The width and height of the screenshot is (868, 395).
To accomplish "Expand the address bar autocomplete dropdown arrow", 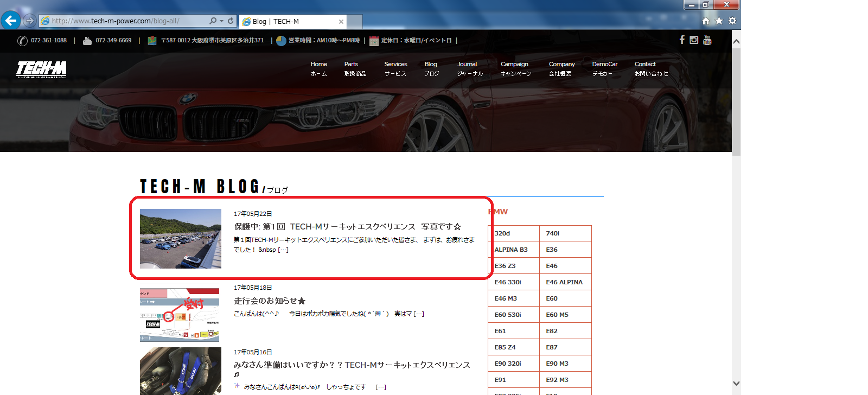I will [x=221, y=21].
